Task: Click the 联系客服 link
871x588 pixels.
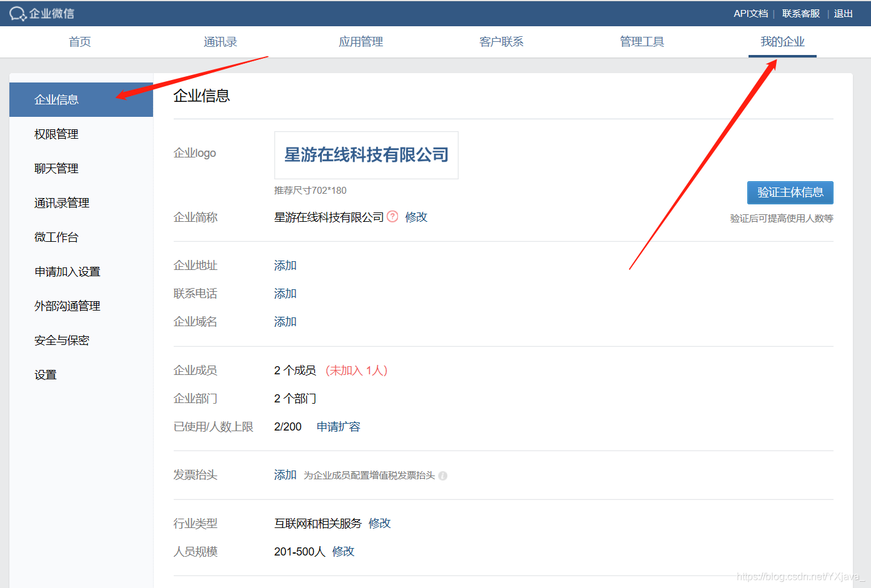Action: (801, 14)
